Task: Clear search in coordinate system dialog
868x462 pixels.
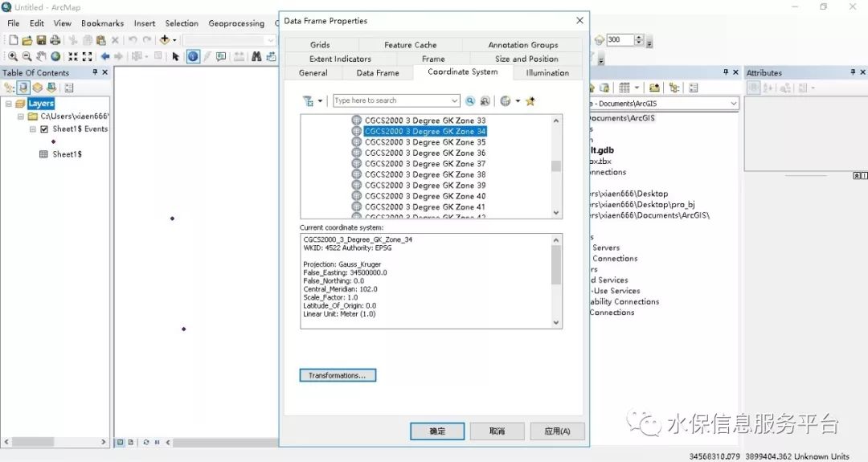Action: [x=485, y=100]
